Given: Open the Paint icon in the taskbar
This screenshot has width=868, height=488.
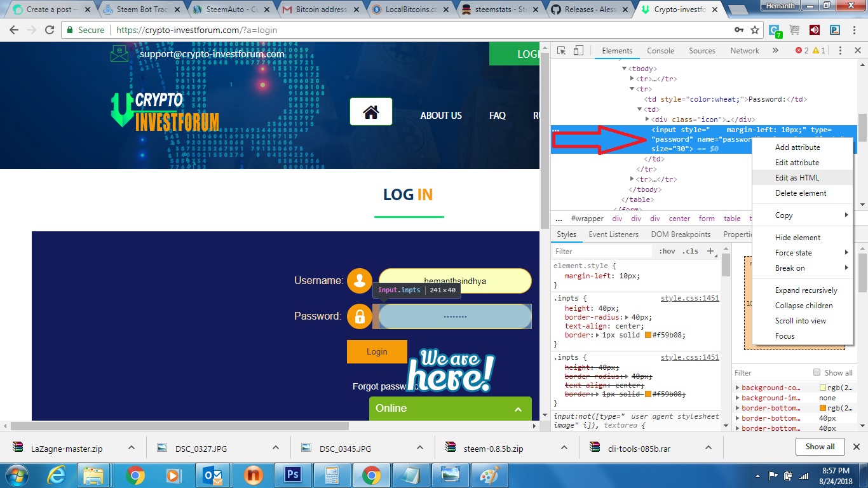Looking at the screenshot, I should click(489, 475).
